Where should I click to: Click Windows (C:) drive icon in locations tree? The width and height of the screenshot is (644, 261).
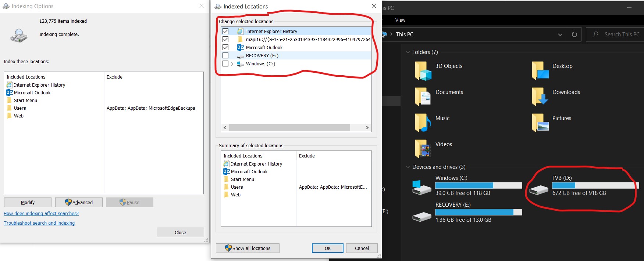(x=240, y=64)
